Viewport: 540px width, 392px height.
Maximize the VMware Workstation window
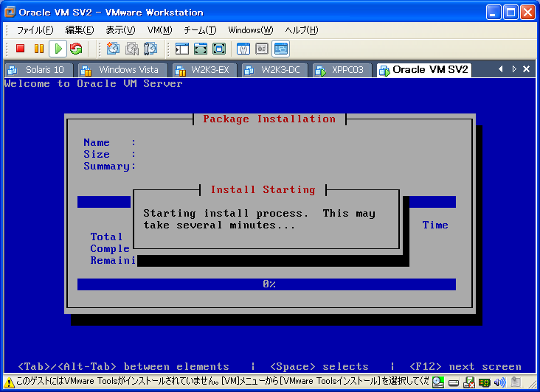click(510, 13)
